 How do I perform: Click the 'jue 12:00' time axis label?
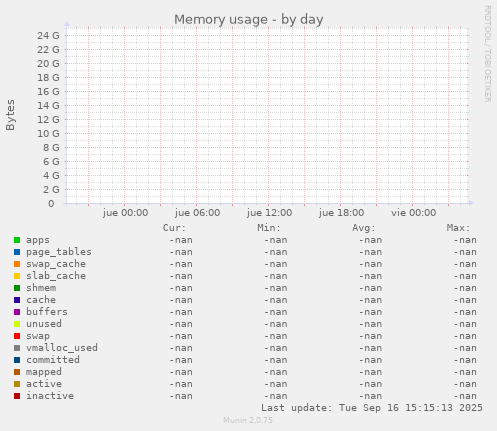coord(269,213)
